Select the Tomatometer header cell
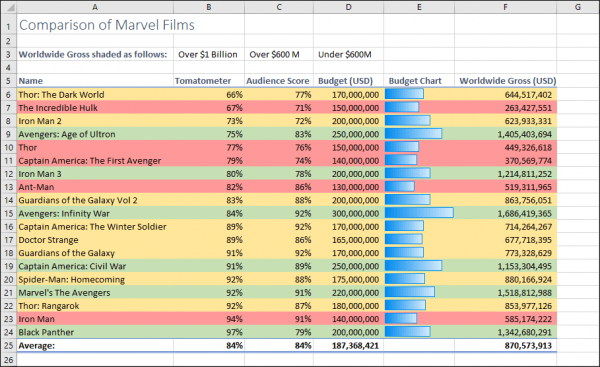This screenshot has width=600, height=367. tap(209, 81)
